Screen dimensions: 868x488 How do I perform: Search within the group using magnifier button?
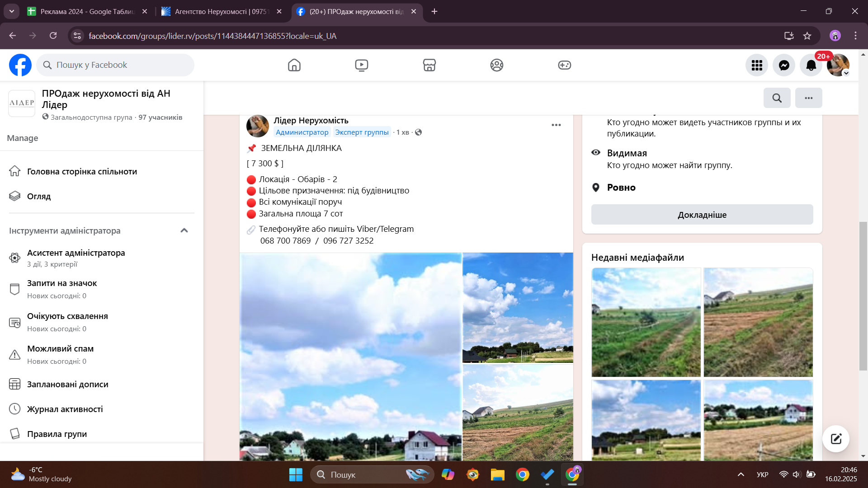[x=777, y=98]
